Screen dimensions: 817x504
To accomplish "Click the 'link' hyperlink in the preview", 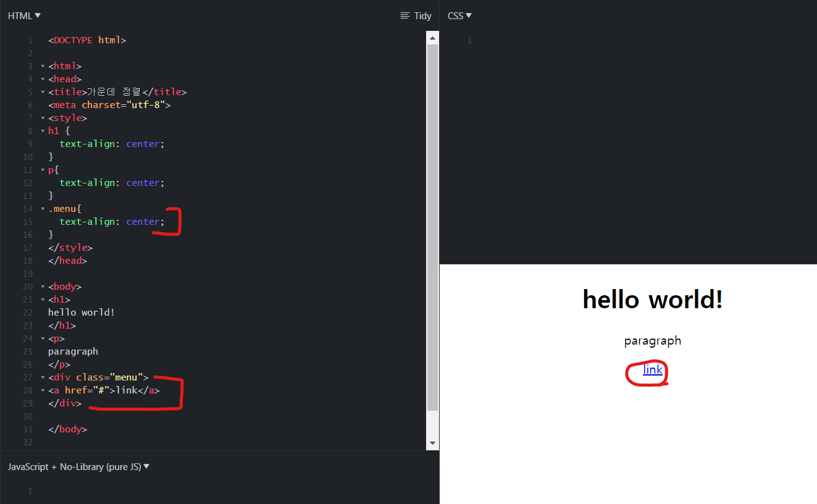I will (653, 370).
